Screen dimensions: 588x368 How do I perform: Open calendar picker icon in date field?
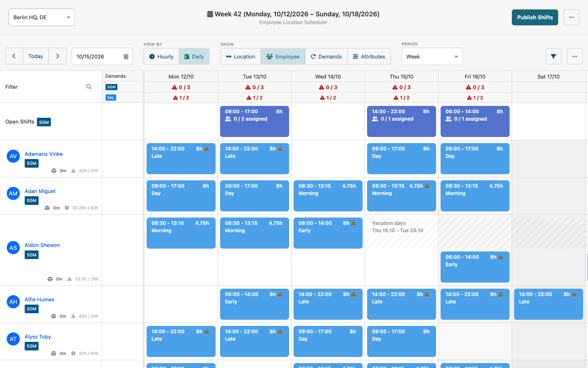[126, 56]
